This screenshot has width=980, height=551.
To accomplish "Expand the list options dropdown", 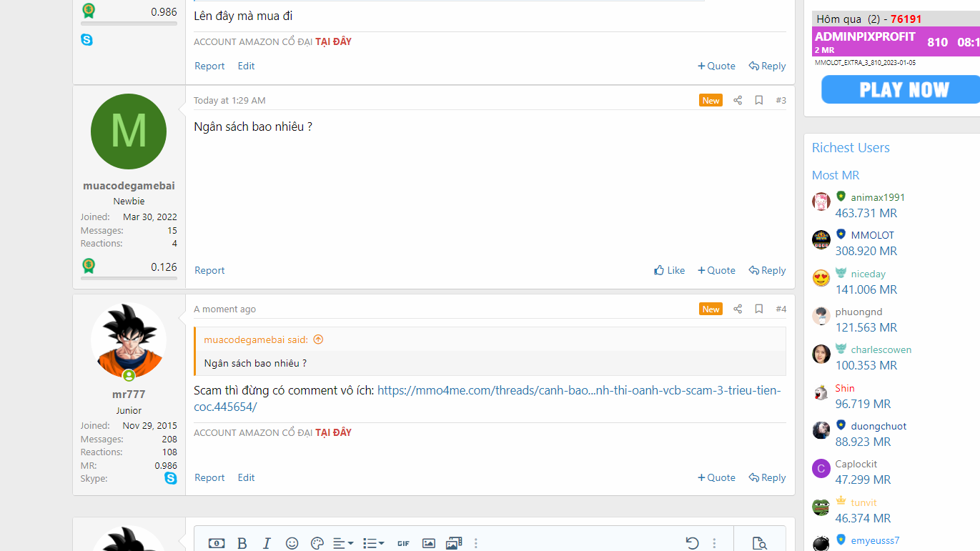I will click(373, 543).
